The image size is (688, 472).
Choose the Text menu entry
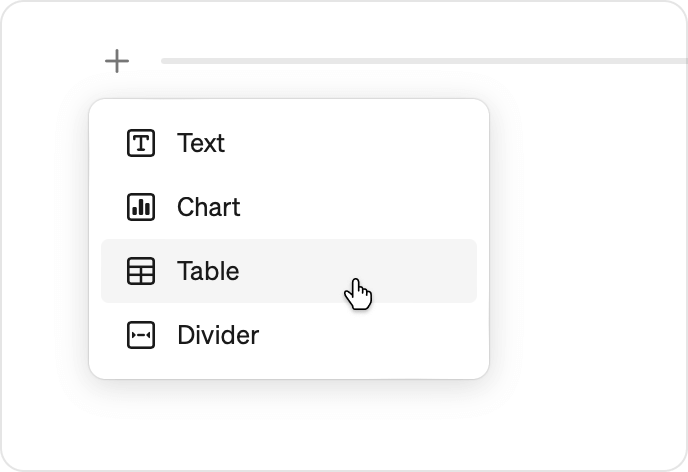[289, 143]
